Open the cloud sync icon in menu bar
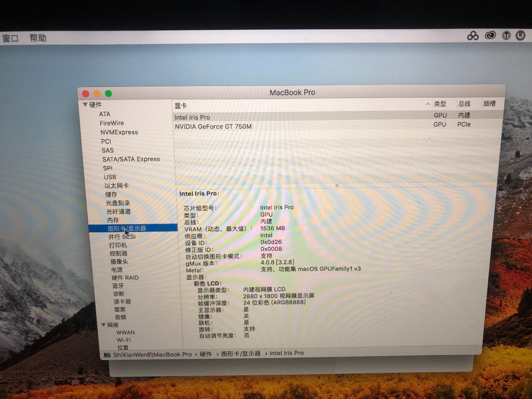532x399 pixels. pyautogui.click(x=473, y=35)
